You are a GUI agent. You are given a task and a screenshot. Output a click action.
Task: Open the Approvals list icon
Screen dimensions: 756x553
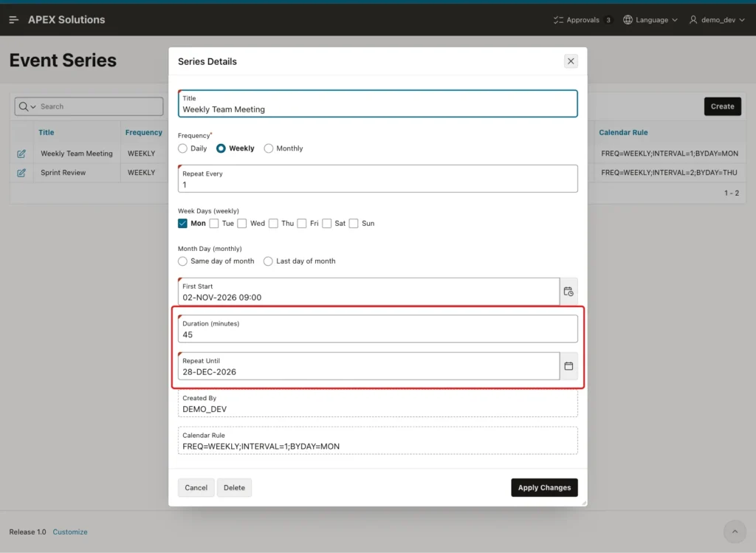pos(558,20)
